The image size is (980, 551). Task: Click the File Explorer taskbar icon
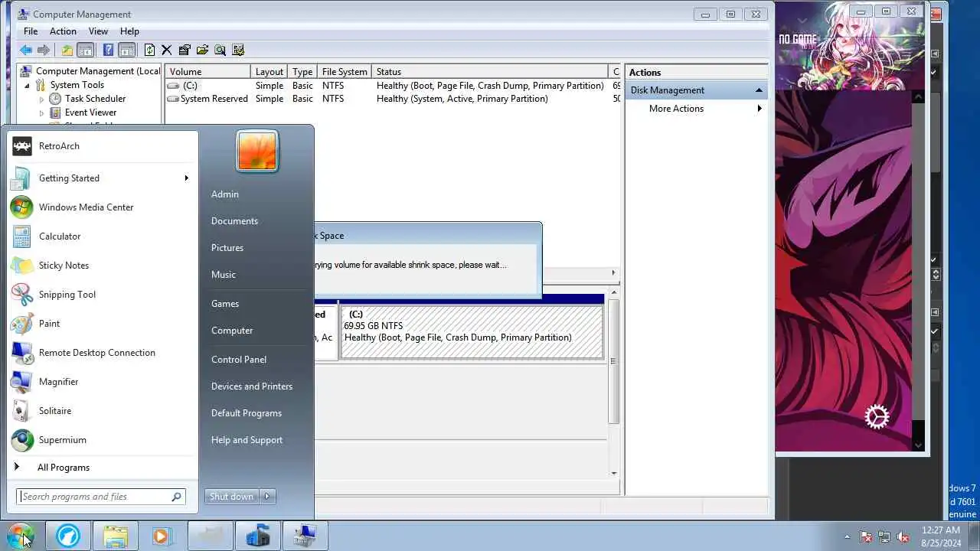coord(116,536)
